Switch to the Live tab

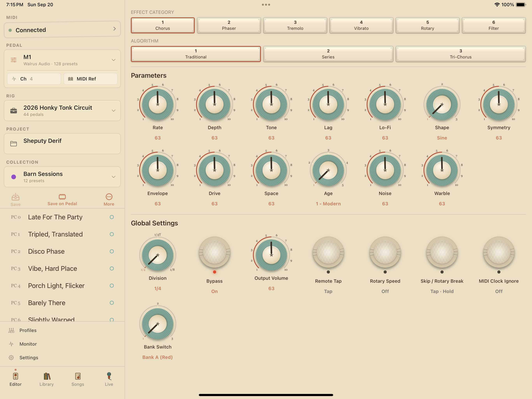click(x=109, y=379)
